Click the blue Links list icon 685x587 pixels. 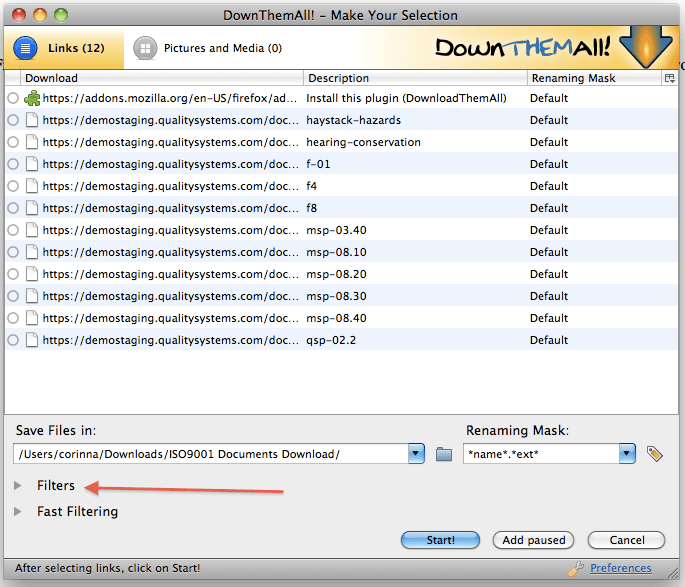coord(25,48)
